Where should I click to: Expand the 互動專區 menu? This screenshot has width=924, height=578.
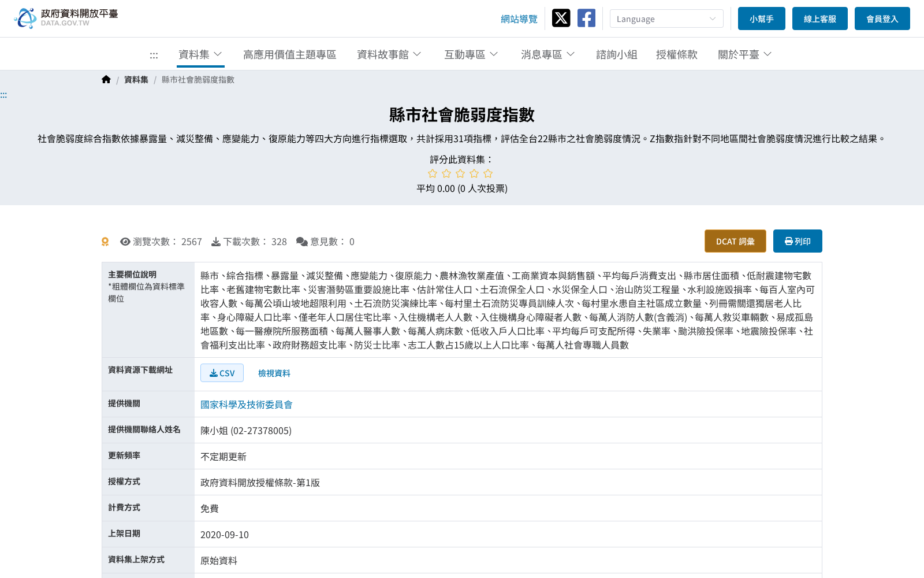[x=471, y=54]
